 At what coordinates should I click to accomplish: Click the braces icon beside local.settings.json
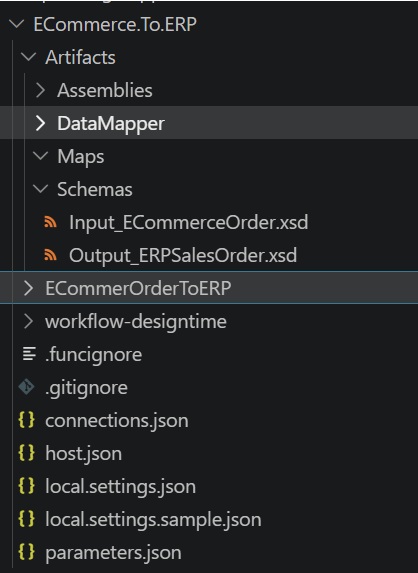click(x=27, y=486)
